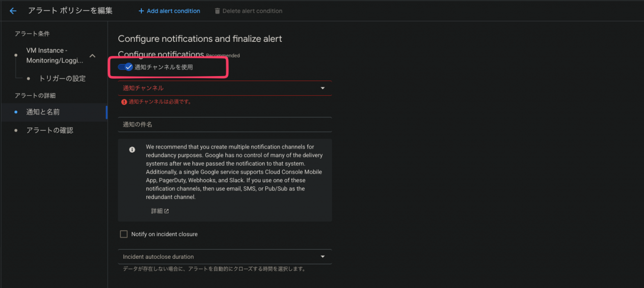Click the 通知の件名 input field
The height and width of the screenshot is (288, 644).
(x=224, y=124)
